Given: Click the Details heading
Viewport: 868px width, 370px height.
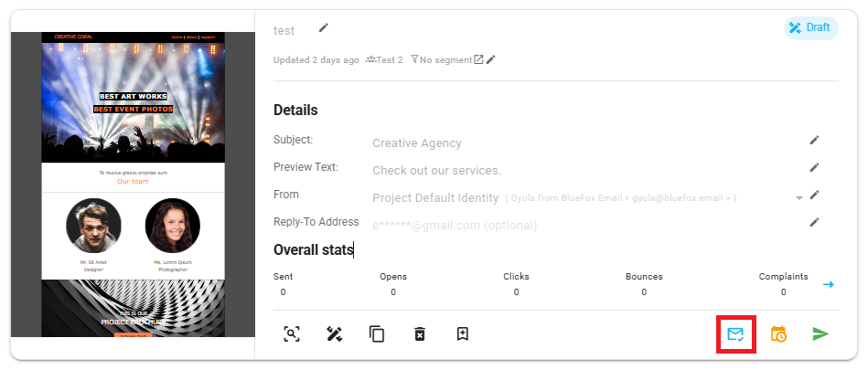Looking at the screenshot, I should tap(295, 110).
